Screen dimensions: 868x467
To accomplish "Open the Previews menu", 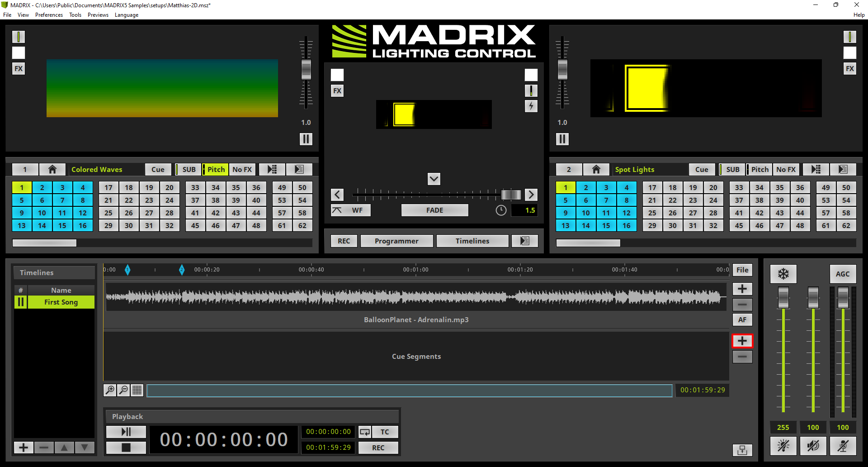I will coord(98,15).
